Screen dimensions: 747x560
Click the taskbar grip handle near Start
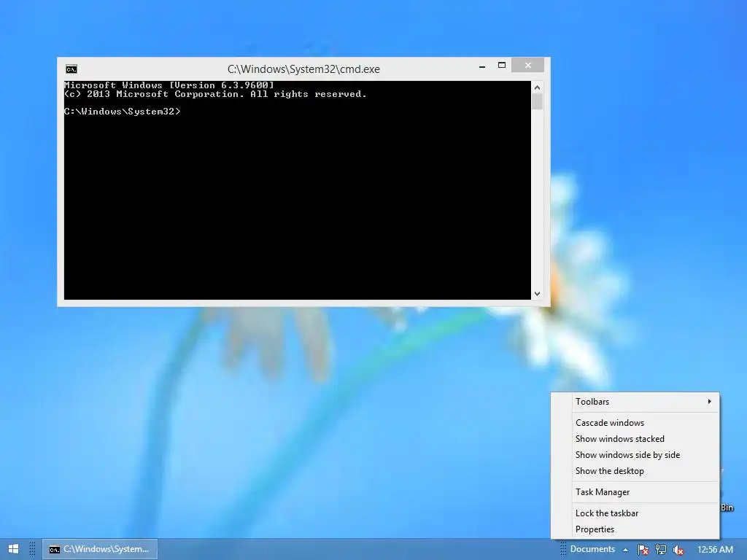32,549
